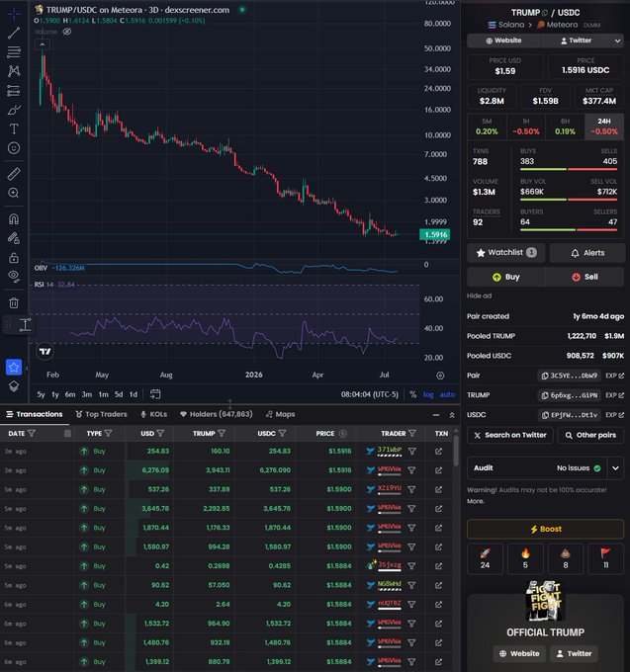Toggle log scale on chart
The image size is (630, 672).
click(x=428, y=394)
